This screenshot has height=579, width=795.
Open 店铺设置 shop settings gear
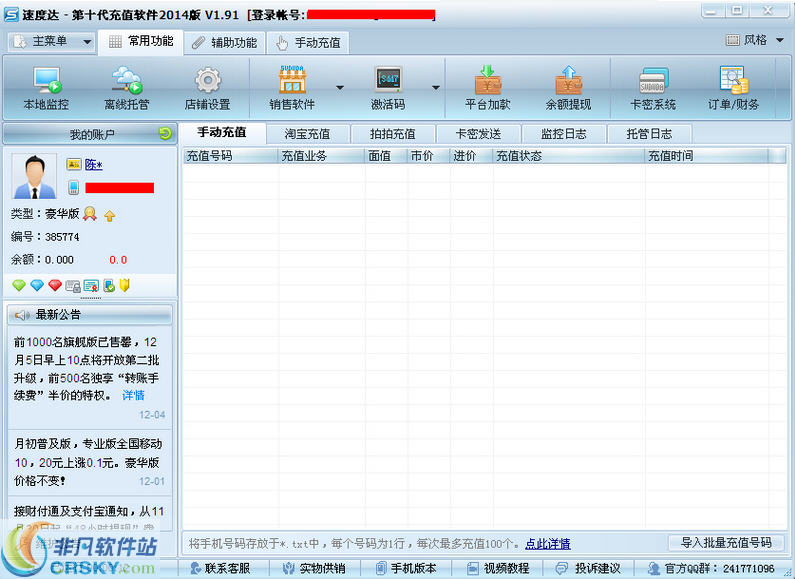pyautogui.click(x=207, y=88)
